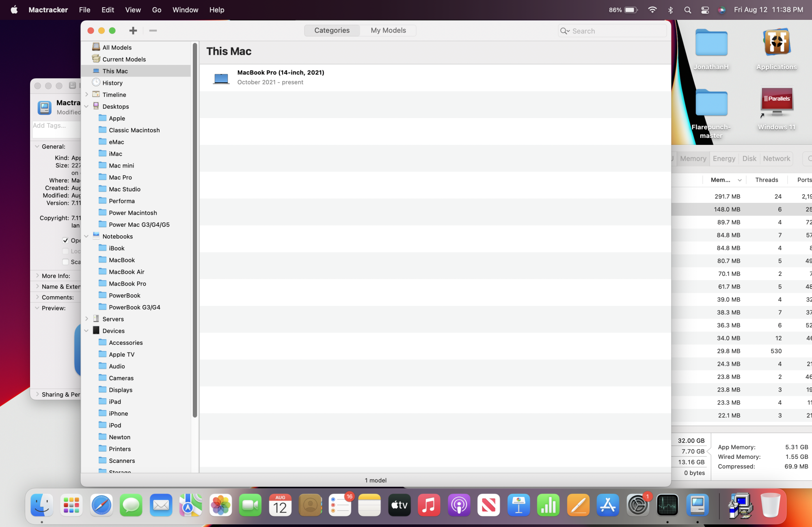This screenshot has height=527, width=812.
Task: Expand the Timeline category
Action: (86, 94)
